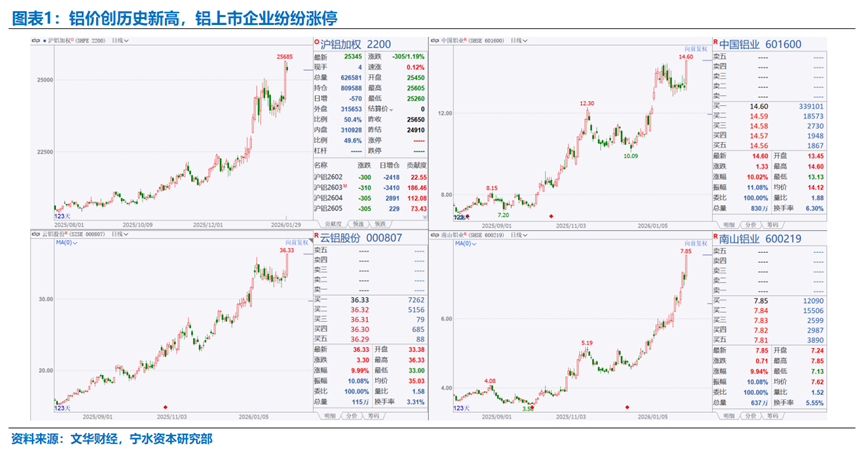Click 向前复权 on the 中国铝业 chart

click(x=695, y=49)
